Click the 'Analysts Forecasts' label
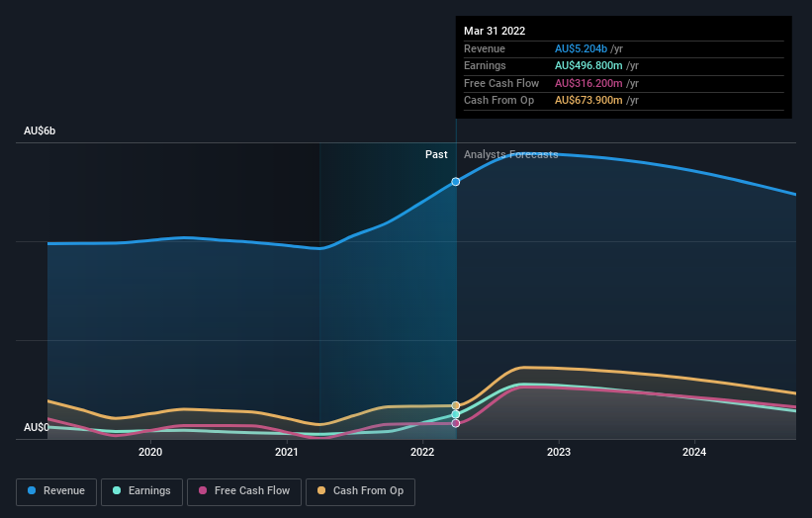812x518 pixels. tap(511, 155)
